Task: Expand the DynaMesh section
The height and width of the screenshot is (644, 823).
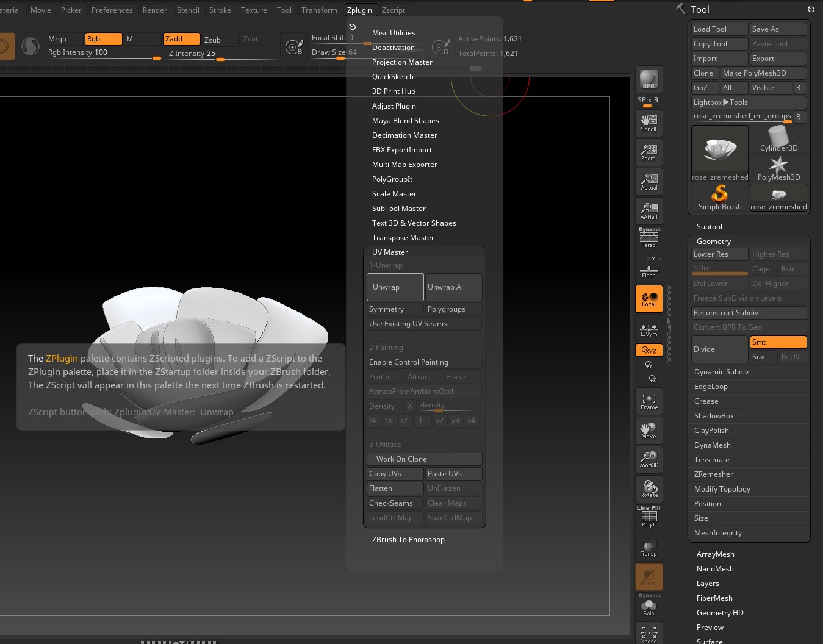Action: [713, 445]
